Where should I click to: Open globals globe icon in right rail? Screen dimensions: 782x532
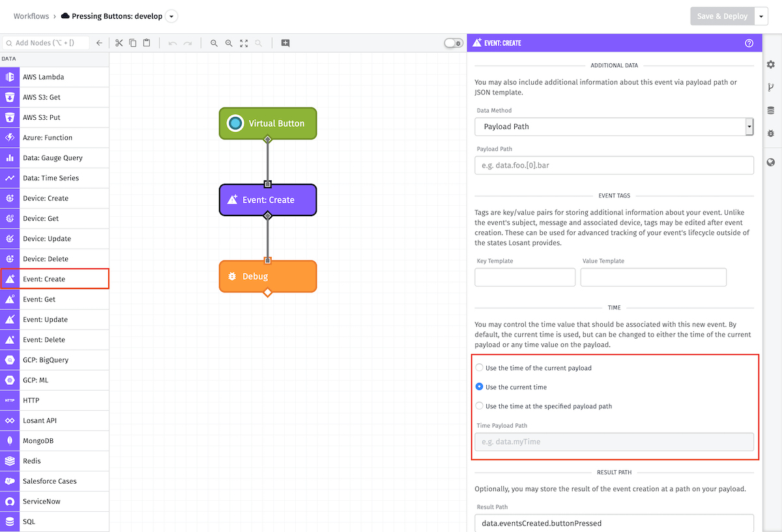click(x=771, y=162)
